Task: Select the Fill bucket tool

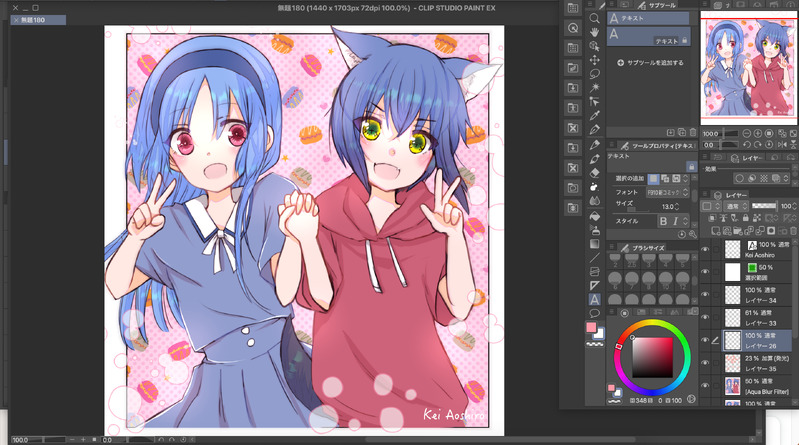Action: click(x=594, y=216)
